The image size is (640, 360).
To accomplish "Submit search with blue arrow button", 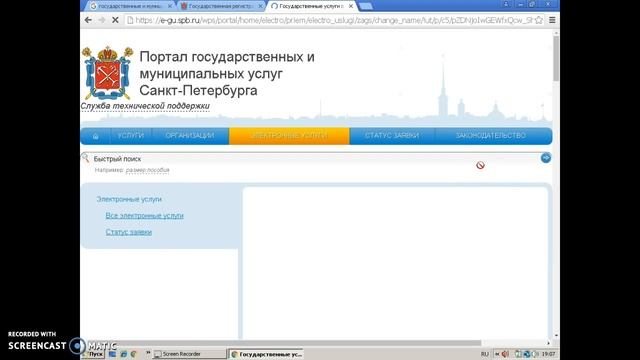I will (546, 158).
